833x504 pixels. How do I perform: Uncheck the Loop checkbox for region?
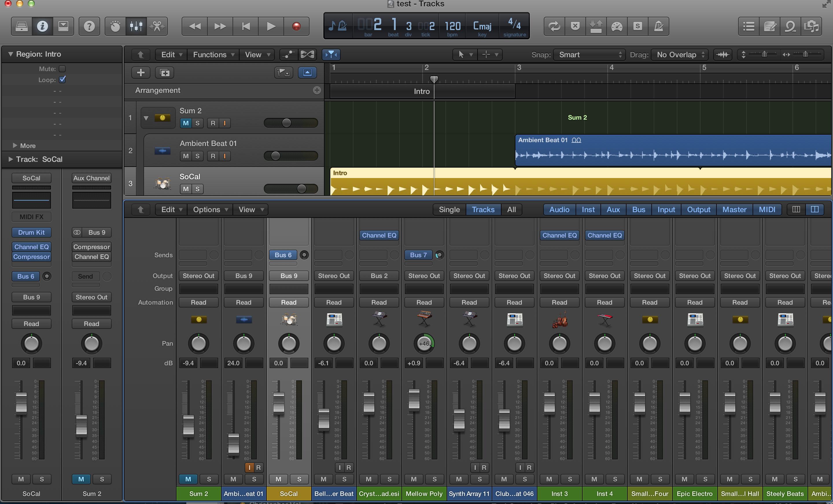pyautogui.click(x=62, y=80)
